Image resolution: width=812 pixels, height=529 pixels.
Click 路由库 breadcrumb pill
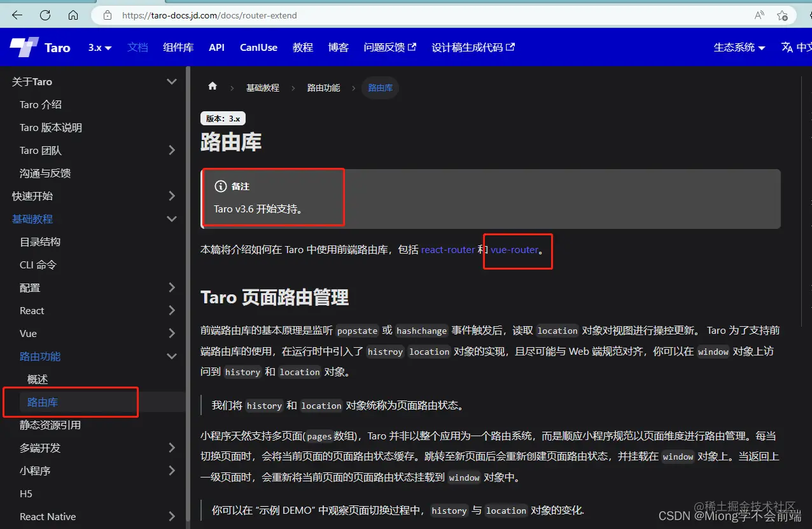pos(381,88)
